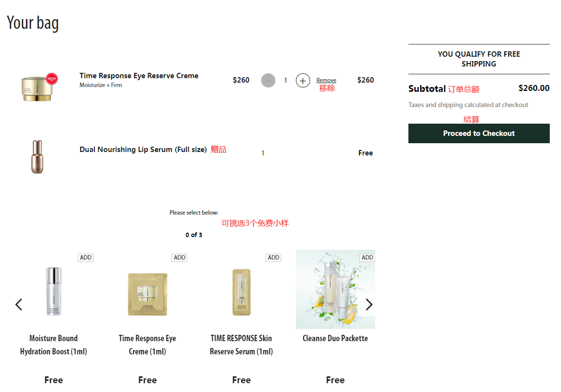Select Time Response Eye Creme sachet image
561x392 pixels.
point(147,294)
